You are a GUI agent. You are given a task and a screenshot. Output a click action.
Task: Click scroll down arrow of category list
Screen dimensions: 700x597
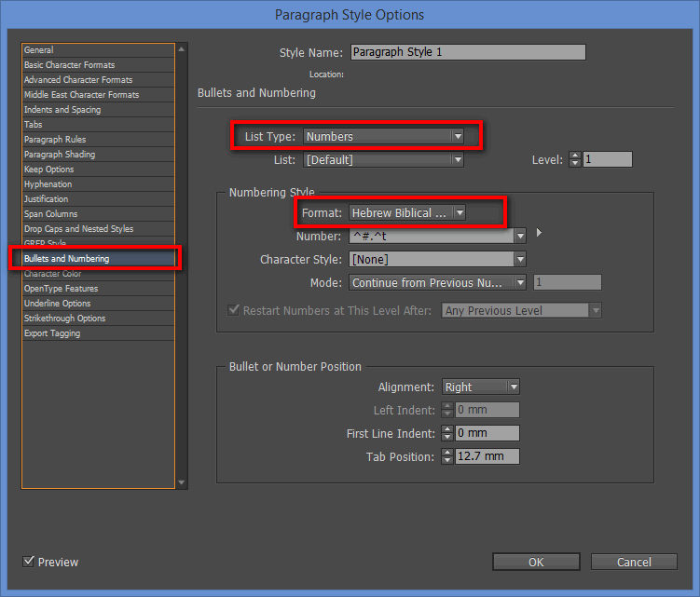pos(181,482)
